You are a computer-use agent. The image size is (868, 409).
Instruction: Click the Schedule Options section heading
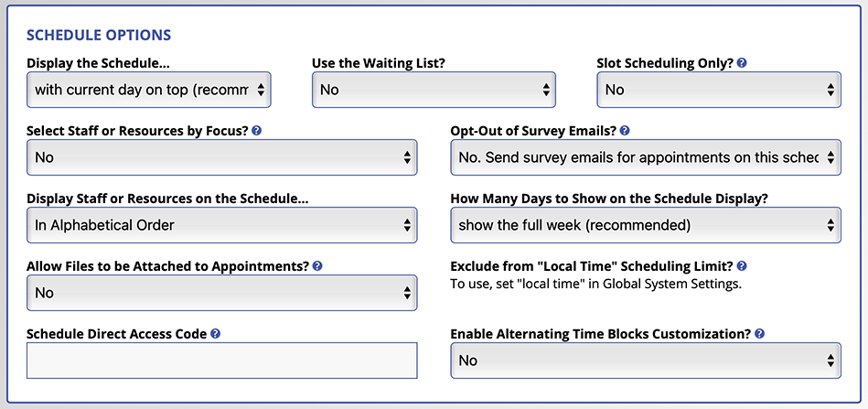[x=99, y=36]
